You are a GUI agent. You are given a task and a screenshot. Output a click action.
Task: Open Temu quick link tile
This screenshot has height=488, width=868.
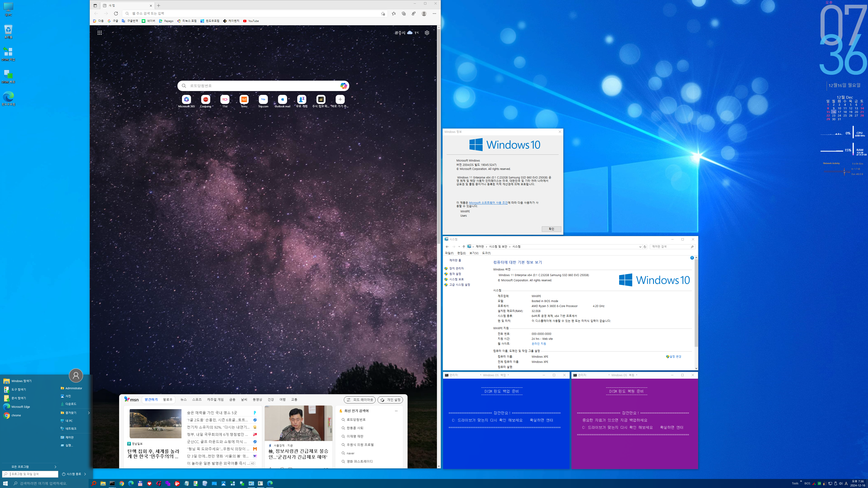click(244, 101)
